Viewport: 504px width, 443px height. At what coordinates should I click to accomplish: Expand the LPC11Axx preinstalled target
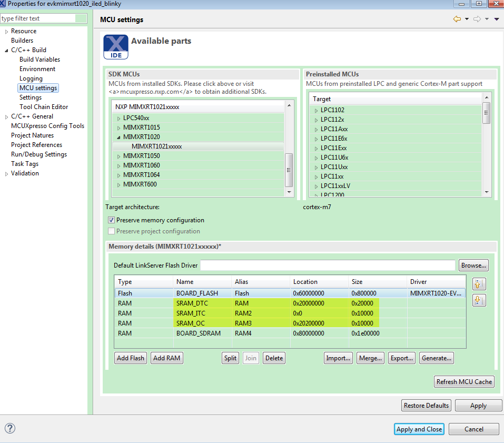click(x=316, y=130)
